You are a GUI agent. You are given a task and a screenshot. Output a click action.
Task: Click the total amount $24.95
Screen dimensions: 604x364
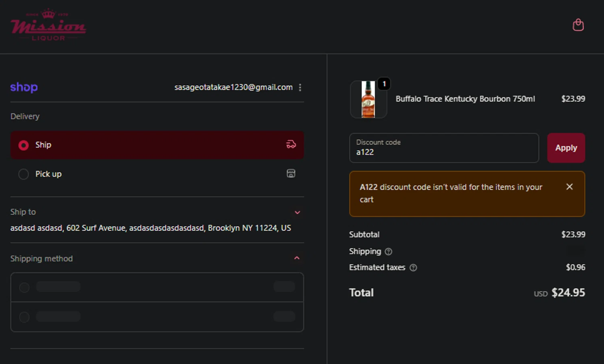pyautogui.click(x=568, y=293)
